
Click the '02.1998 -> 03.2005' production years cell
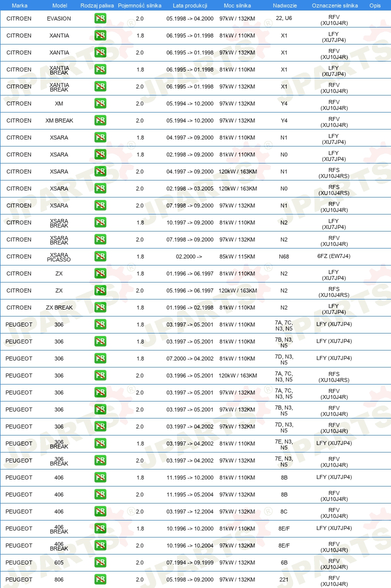click(190, 188)
